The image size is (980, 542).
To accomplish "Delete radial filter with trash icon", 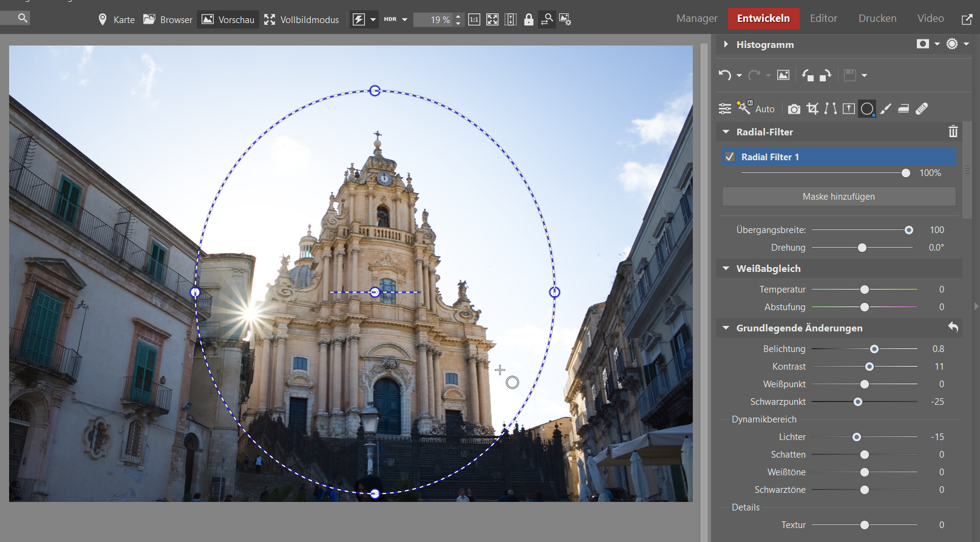I will 953,132.
